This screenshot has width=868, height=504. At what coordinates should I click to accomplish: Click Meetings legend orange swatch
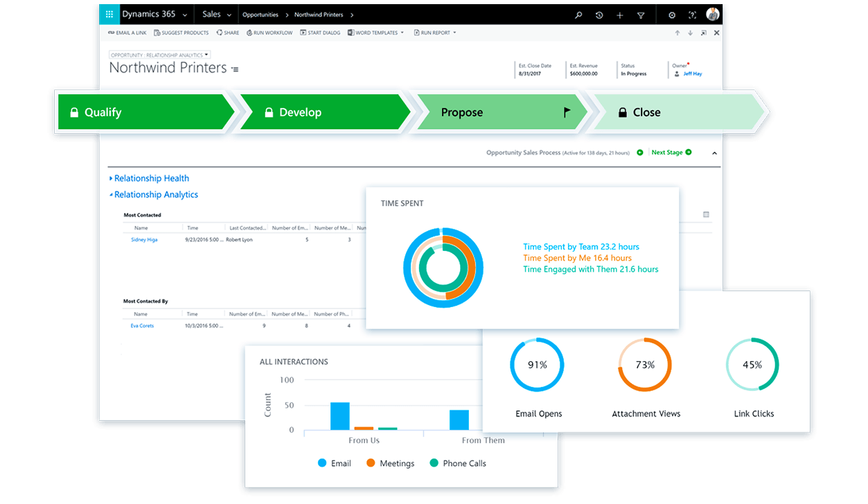[371, 463]
